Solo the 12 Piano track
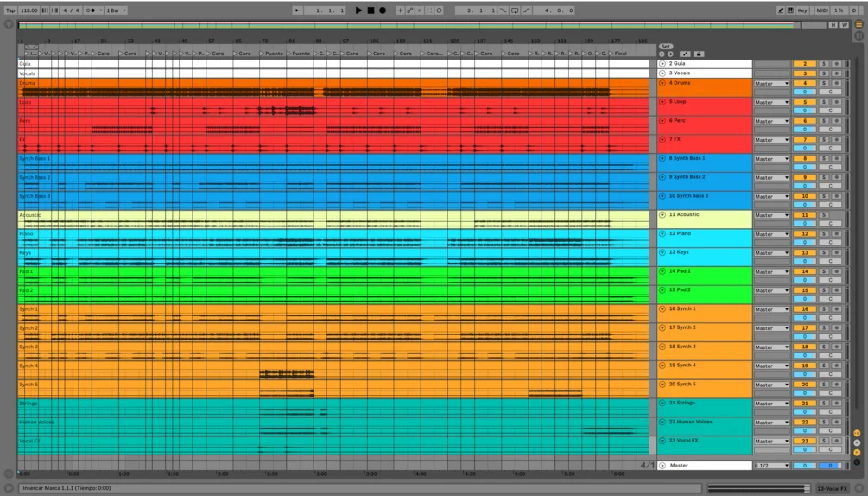 tap(824, 233)
